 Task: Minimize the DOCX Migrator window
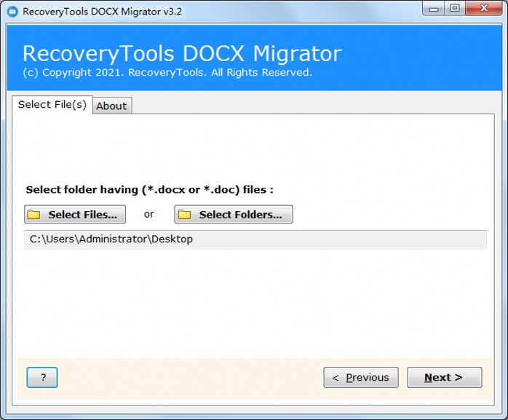pos(434,9)
